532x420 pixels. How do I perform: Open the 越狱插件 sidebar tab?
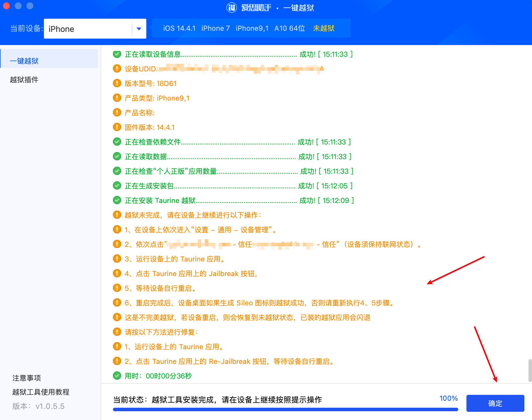click(x=24, y=80)
